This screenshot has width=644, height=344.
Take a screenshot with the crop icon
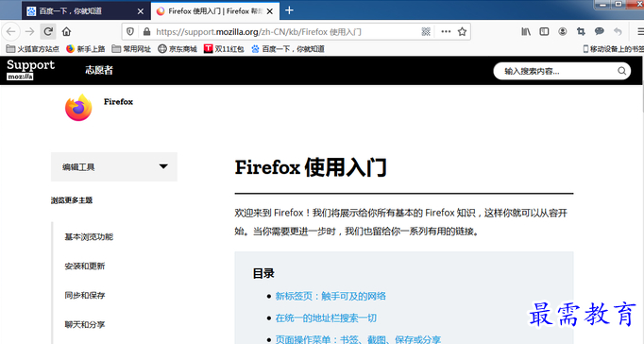pyautogui.click(x=581, y=31)
